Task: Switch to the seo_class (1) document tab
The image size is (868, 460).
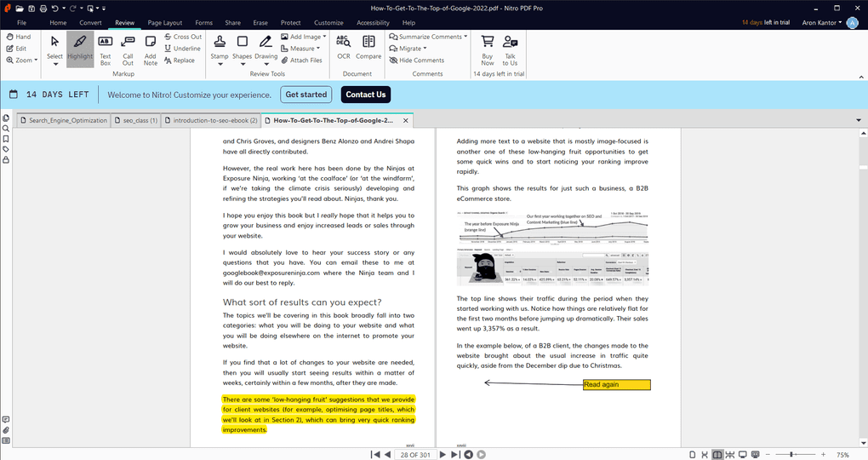Action: point(135,120)
